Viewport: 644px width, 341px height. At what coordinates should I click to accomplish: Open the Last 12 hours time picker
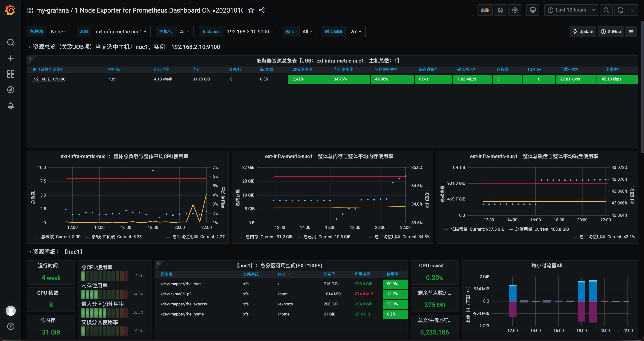571,10
